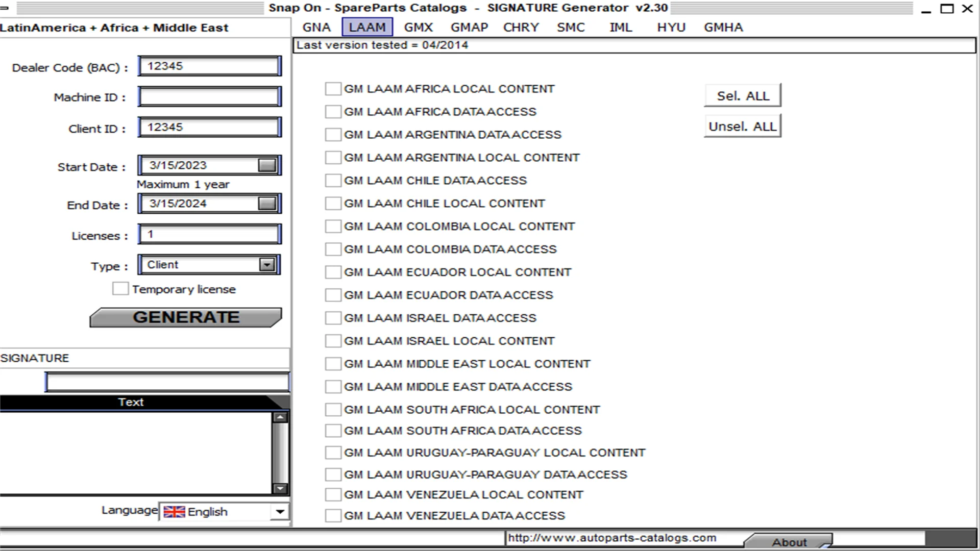
Task: Check GM LAAM ARGENTINA LOCAL CONTENT
Action: click(x=333, y=158)
